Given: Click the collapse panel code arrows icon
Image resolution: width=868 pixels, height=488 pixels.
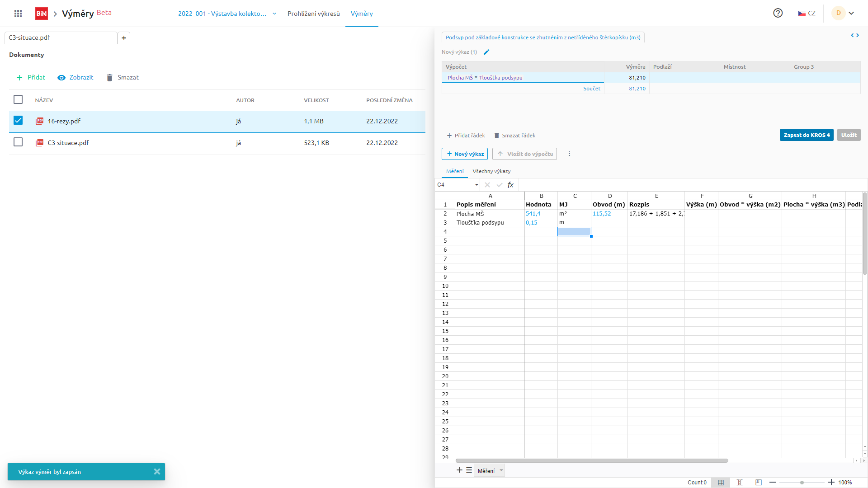Looking at the screenshot, I should point(854,35).
